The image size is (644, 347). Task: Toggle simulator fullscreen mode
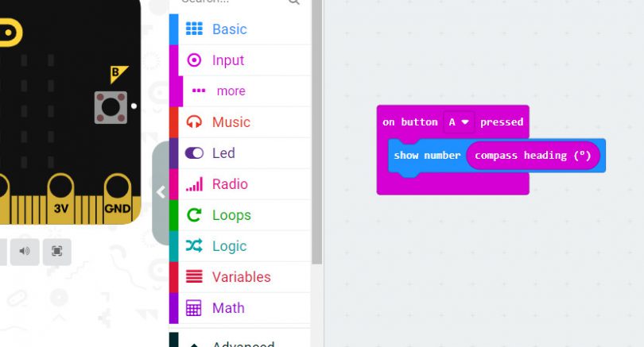tap(57, 252)
